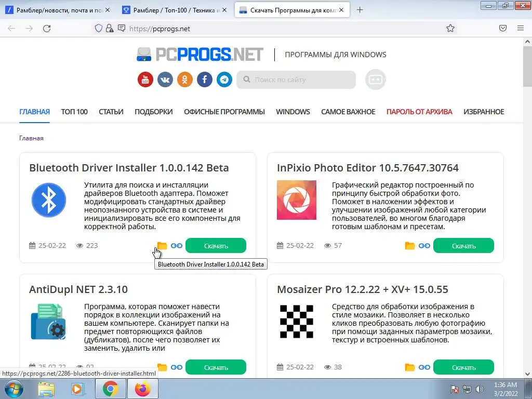Click the round gray icon beside search box
Viewport: 532px width, 399px height.
coord(375,79)
